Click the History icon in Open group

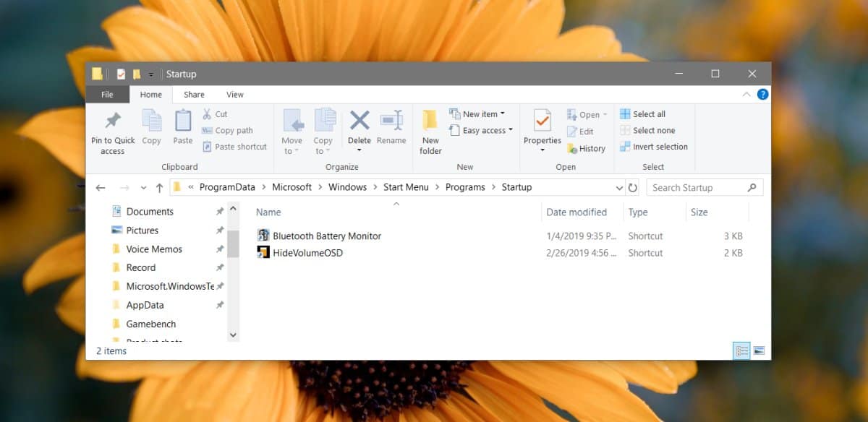[572, 149]
